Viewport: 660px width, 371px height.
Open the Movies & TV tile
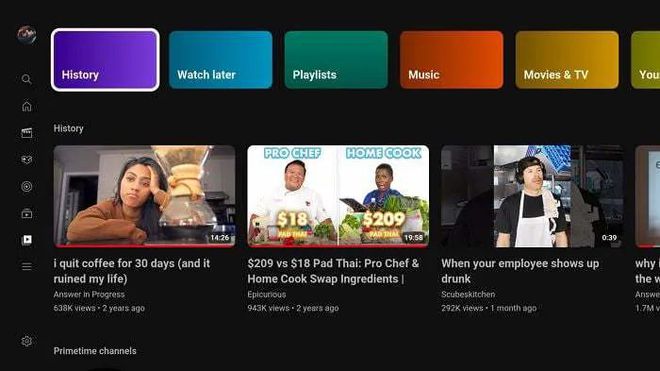567,60
